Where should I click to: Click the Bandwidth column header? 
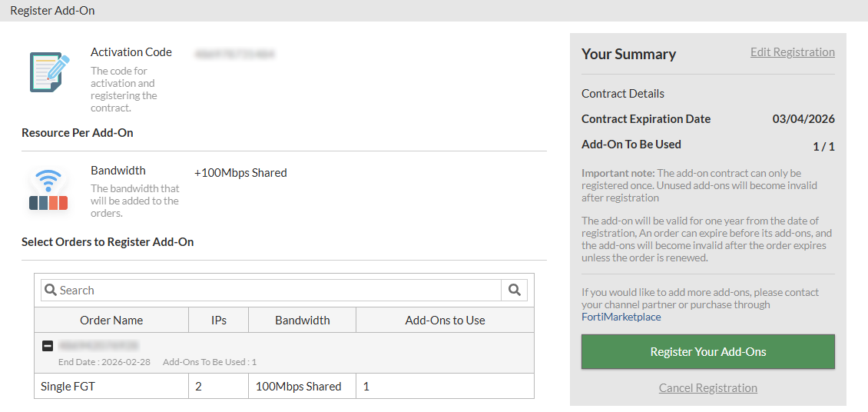[303, 320]
